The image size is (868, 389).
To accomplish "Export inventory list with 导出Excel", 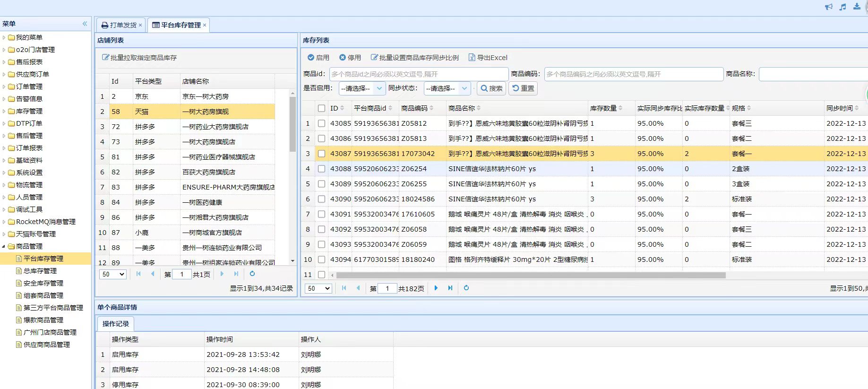I will coord(488,58).
